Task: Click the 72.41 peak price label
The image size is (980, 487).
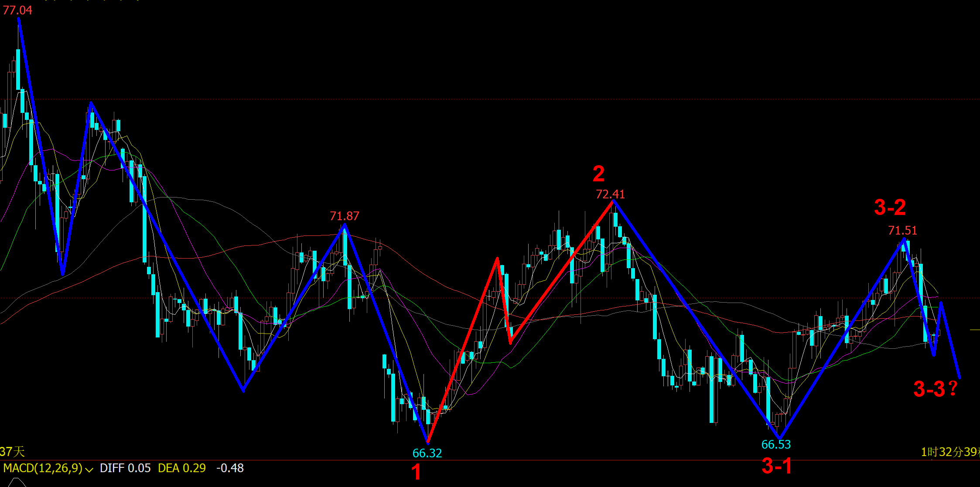Action: (610, 194)
